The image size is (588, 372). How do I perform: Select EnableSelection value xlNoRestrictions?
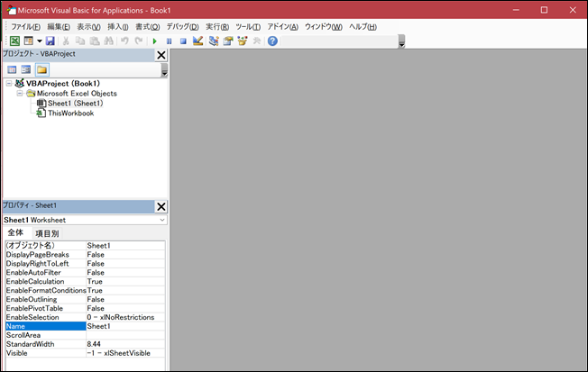pos(125,317)
